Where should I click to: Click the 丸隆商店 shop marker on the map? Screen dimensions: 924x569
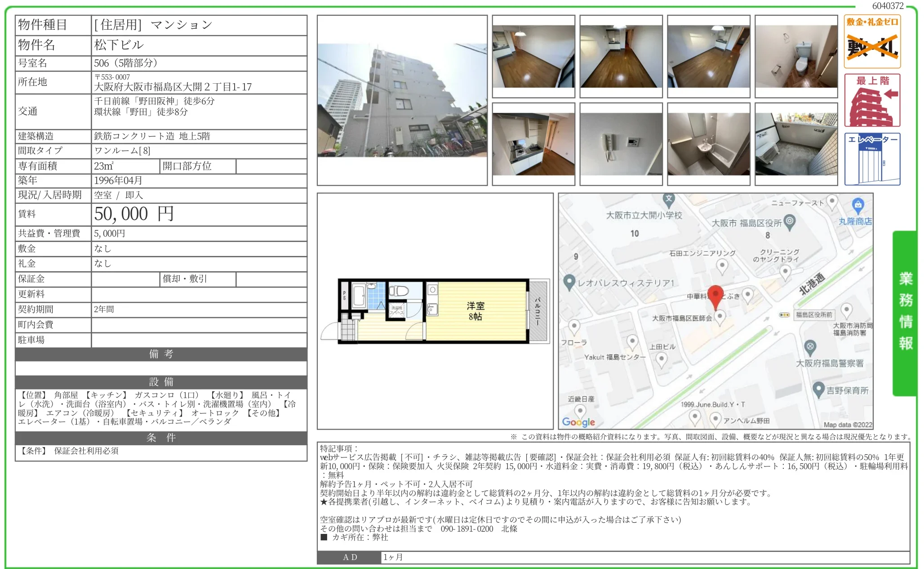tap(857, 205)
